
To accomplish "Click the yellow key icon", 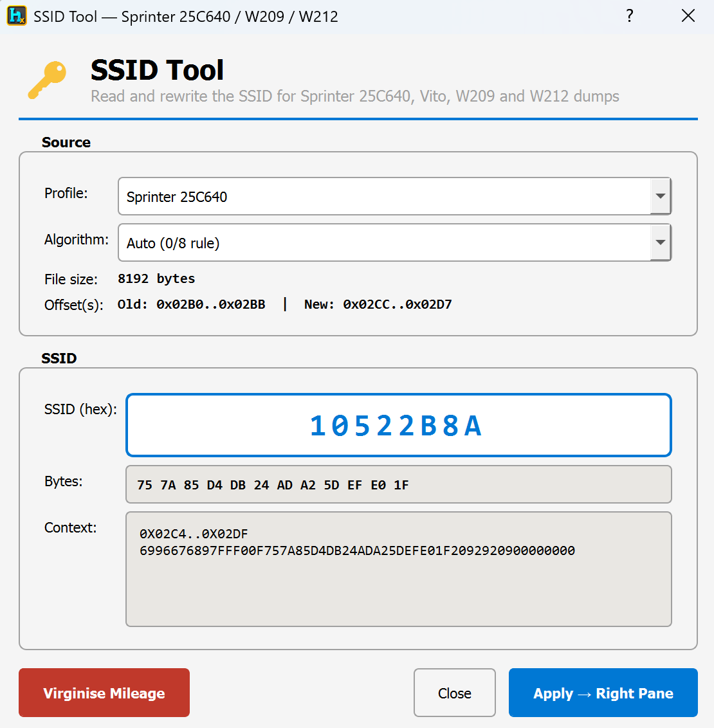I will [47, 80].
